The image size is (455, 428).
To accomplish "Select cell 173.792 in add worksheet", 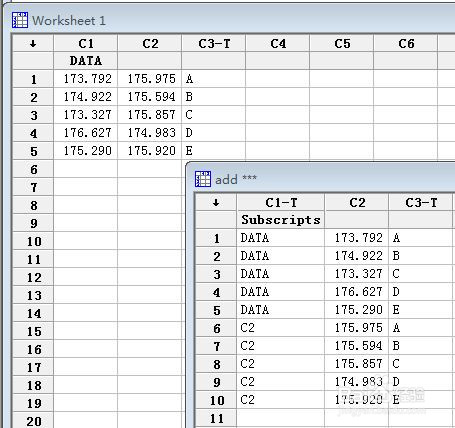I will click(x=357, y=238).
